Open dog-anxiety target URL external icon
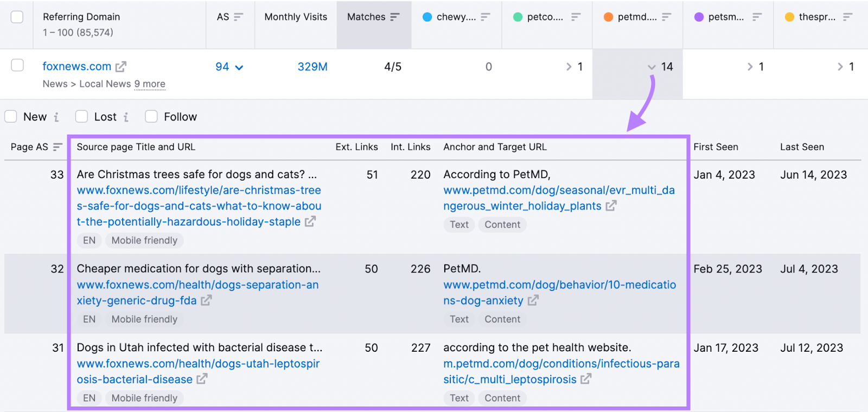 (533, 300)
